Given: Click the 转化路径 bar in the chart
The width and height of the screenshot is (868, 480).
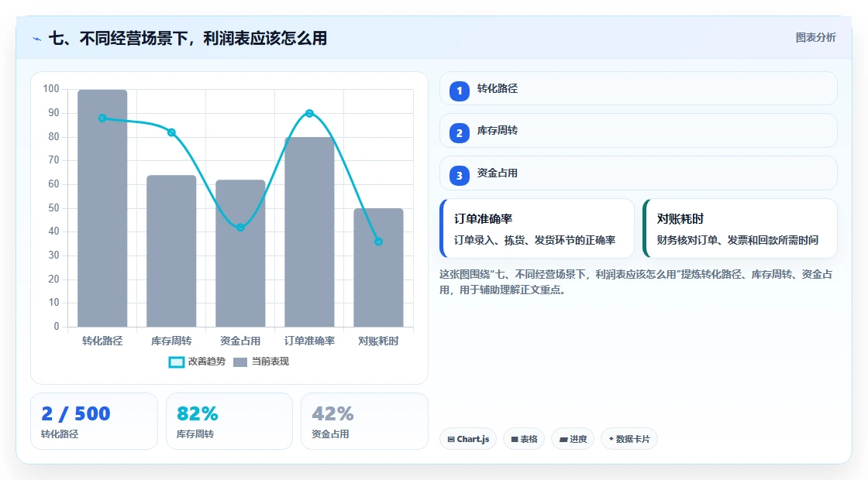Looking at the screenshot, I should click(x=102, y=208).
